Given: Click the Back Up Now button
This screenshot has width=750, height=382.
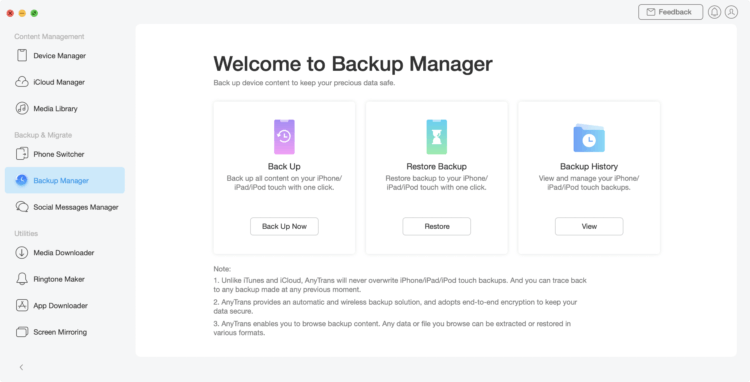Looking at the screenshot, I should tap(284, 226).
